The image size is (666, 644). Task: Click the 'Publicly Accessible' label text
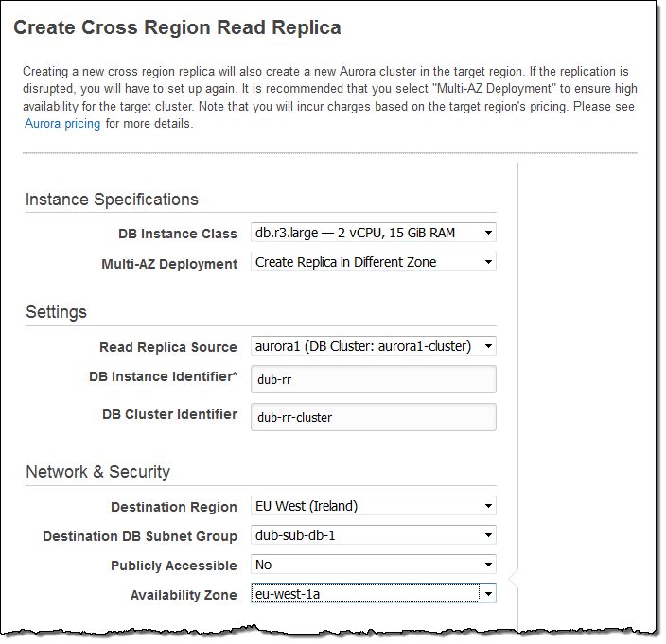click(174, 566)
